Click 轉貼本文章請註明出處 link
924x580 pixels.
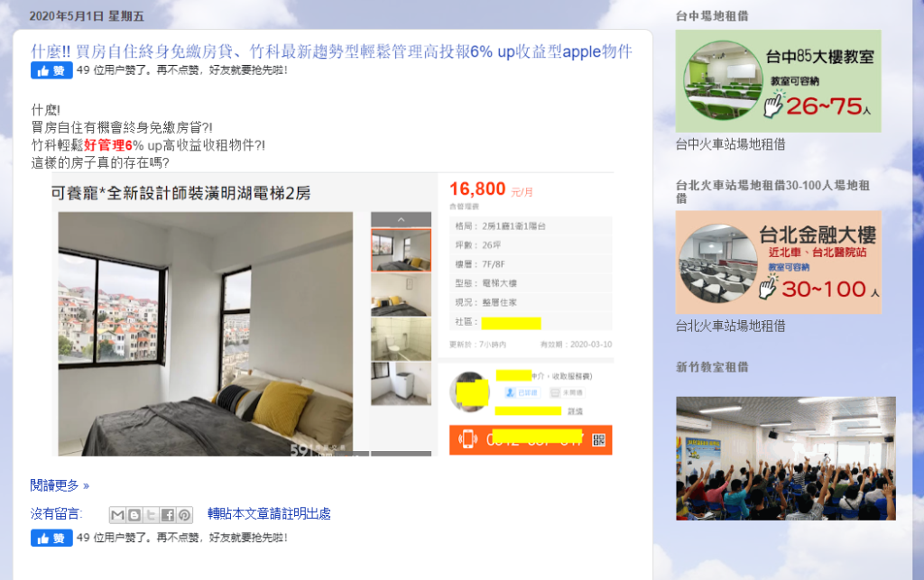click(x=269, y=513)
